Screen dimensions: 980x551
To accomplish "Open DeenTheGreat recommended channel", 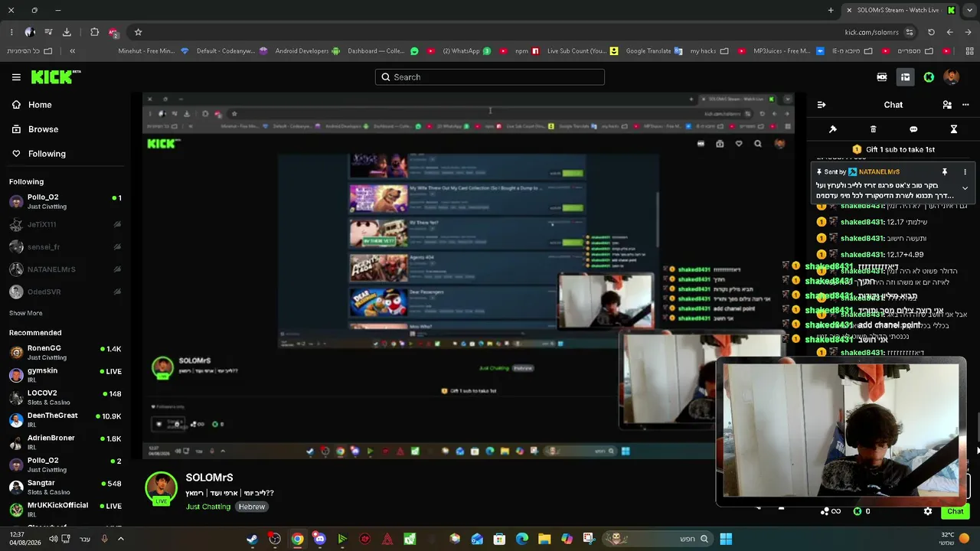I will (65, 420).
